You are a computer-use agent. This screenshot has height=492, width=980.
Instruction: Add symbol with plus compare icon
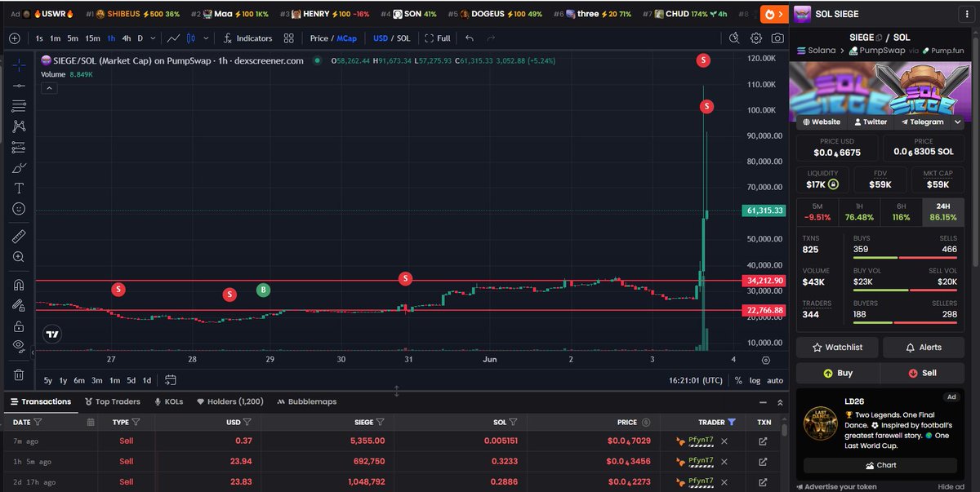pos(15,38)
